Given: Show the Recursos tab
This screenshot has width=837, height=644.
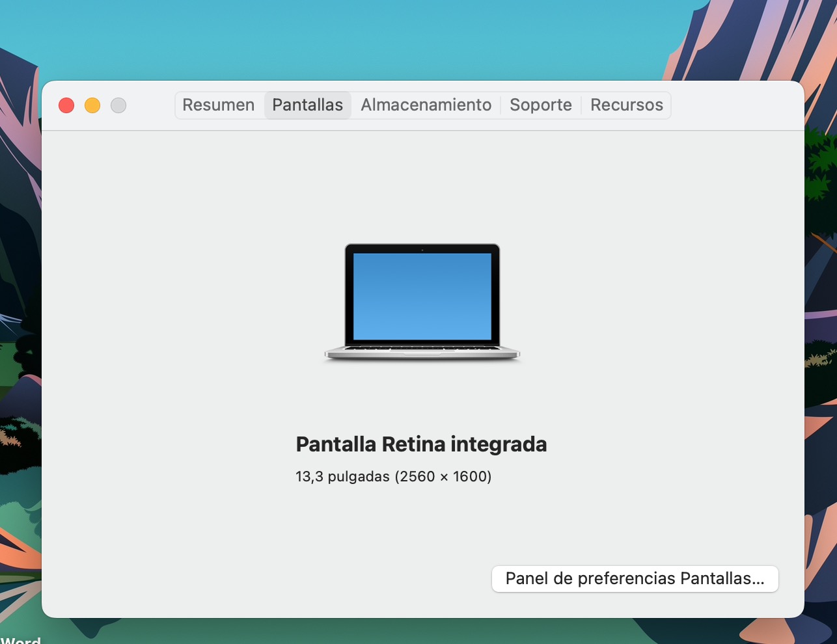Looking at the screenshot, I should 626,105.
